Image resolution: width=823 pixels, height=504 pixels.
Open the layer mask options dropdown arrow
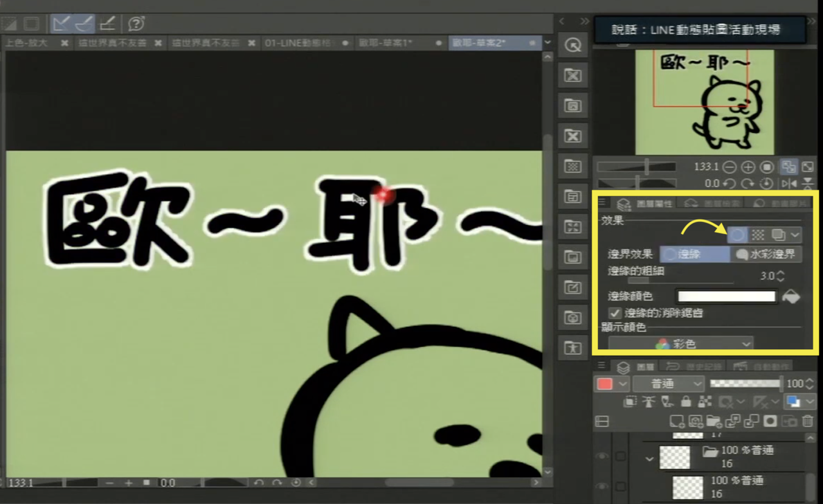pos(739,402)
